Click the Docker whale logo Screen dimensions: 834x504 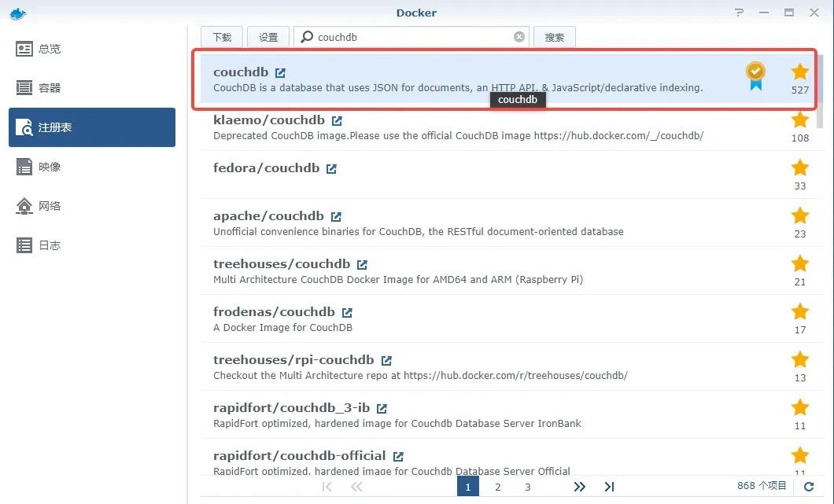[17, 13]
